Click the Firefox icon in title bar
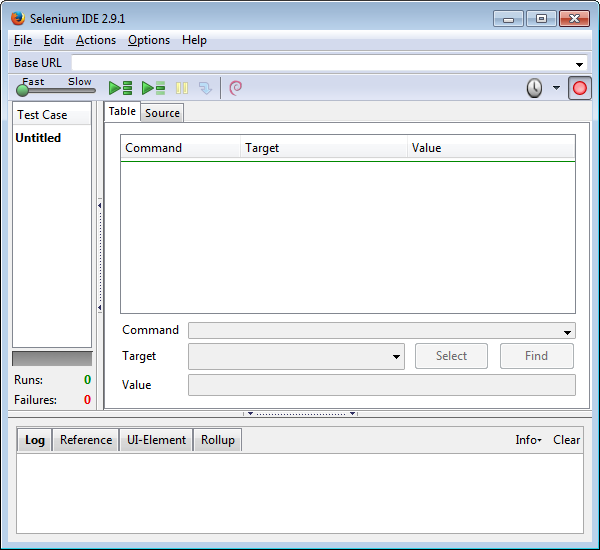 [x=18, y=18]
